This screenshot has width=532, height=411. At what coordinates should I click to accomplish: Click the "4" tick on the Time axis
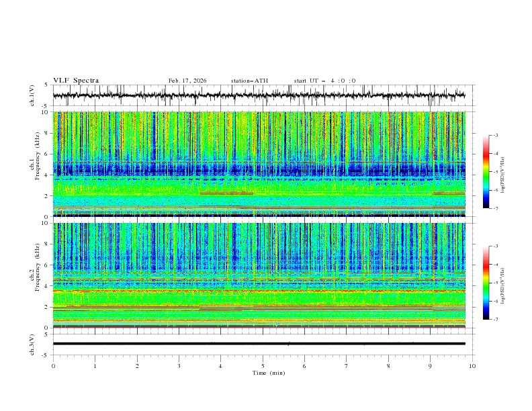point(220,366)
